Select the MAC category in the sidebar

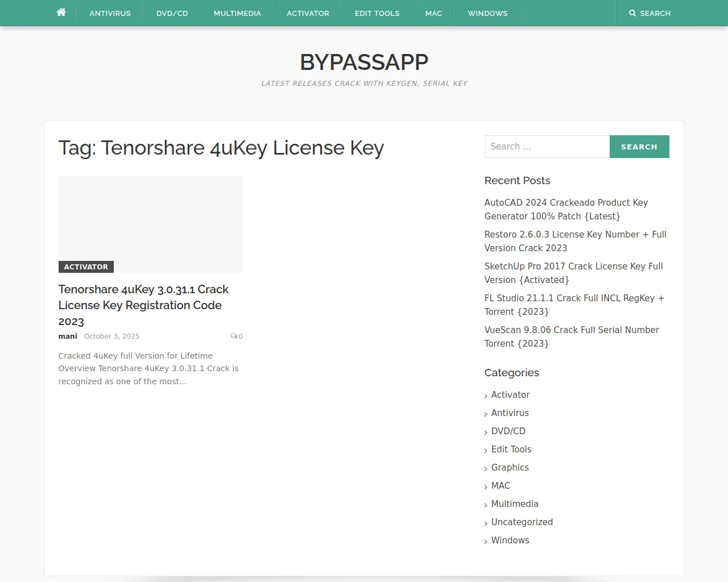[x=501, y=485]
